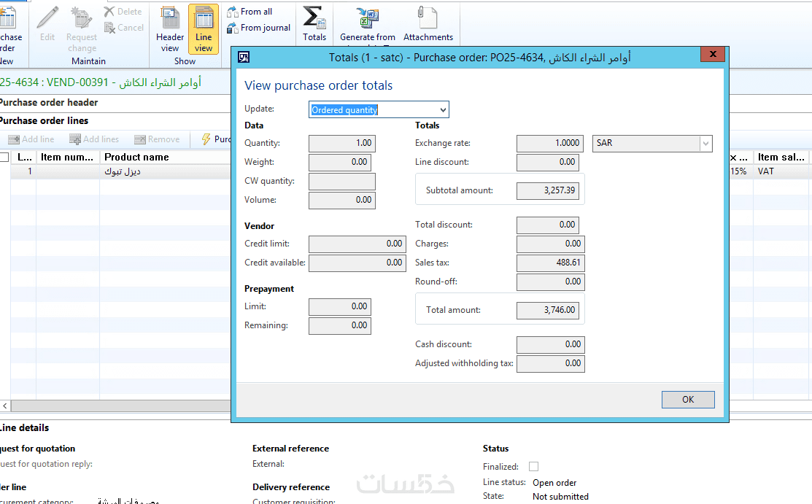Viewport: 812px width, 504px height.
Task: Click Add line icon in lines toolbar
Action: (14, 139)
